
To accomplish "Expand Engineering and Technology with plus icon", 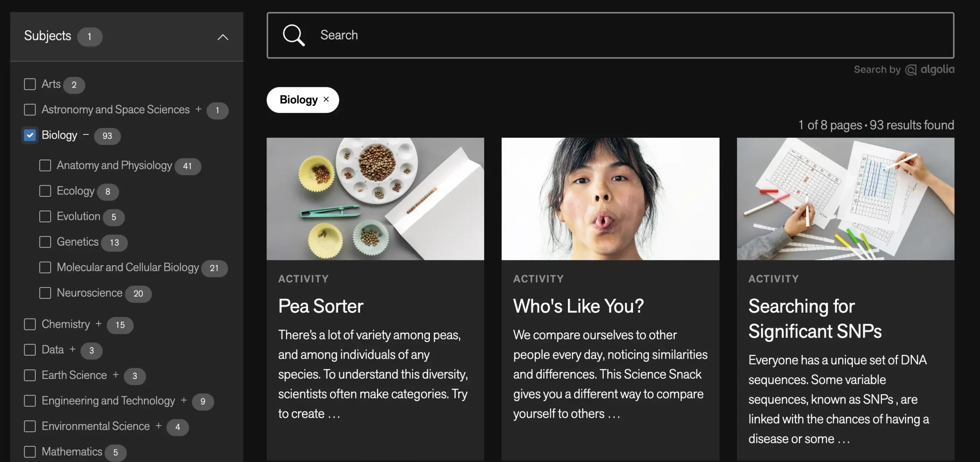I will click(184, 400).
